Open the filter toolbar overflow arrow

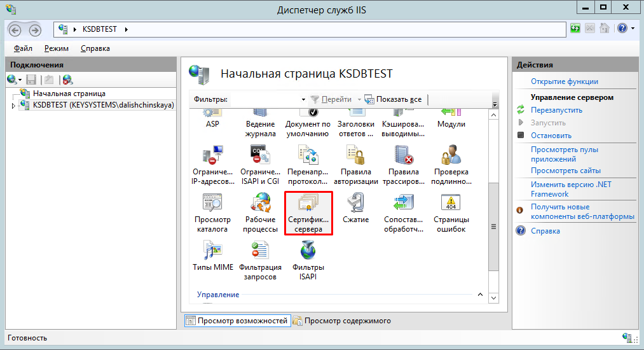495,104
